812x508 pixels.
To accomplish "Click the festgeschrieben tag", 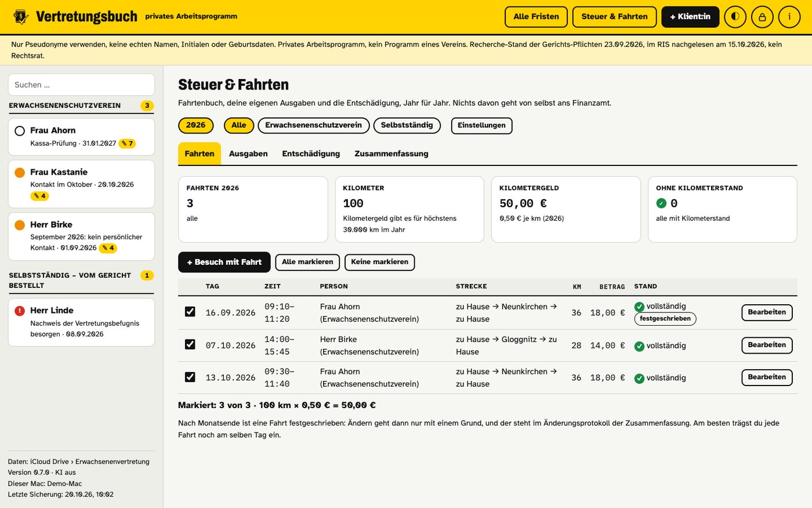I will coord(665,319).
